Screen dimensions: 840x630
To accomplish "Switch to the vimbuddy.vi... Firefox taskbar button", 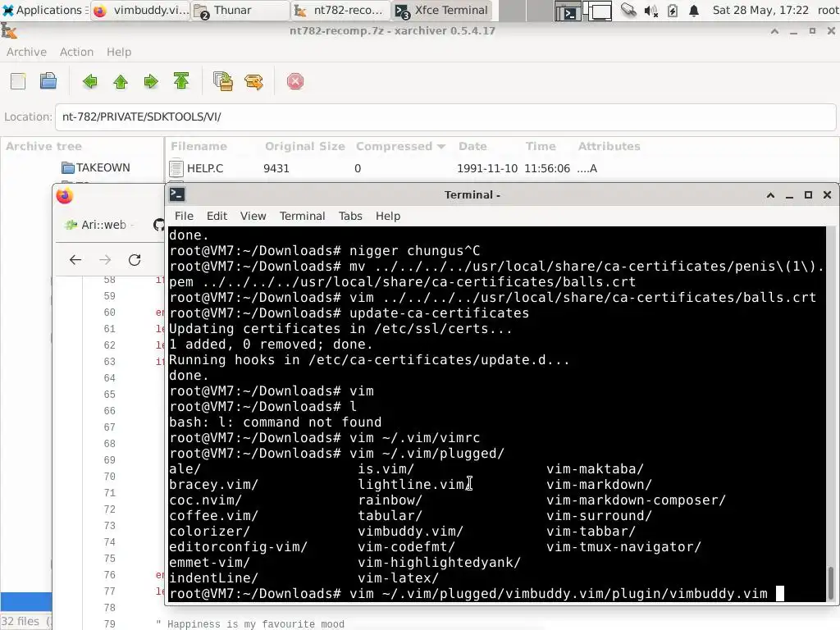I will (x=140, y=10).
